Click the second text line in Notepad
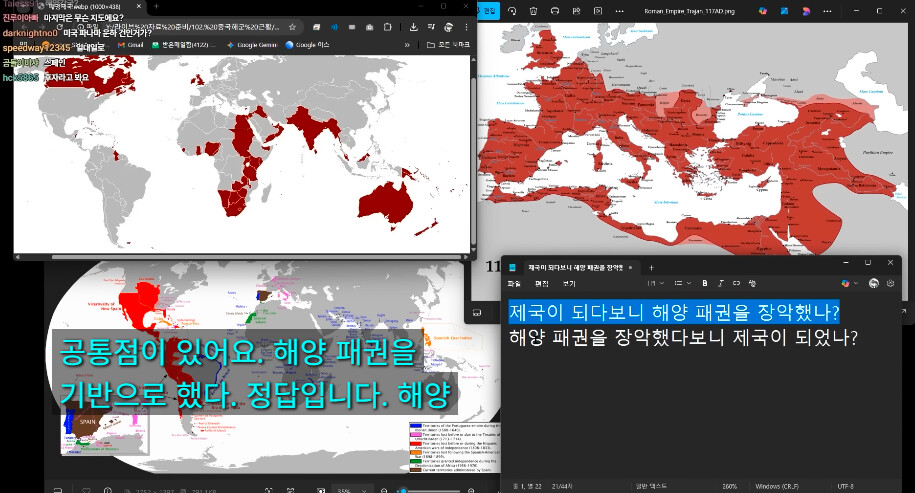The height and width of the screenshot is (493, 915). (x=683, y=337)
